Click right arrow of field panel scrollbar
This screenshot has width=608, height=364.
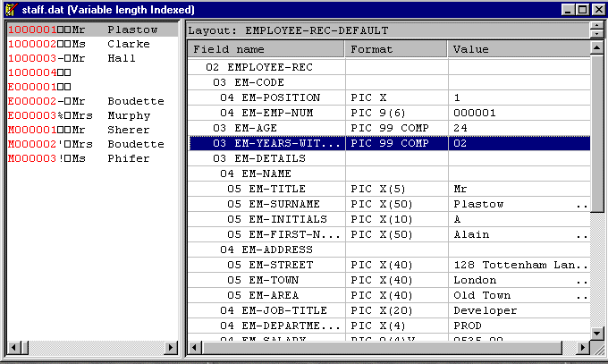click(x=583, y=346)
